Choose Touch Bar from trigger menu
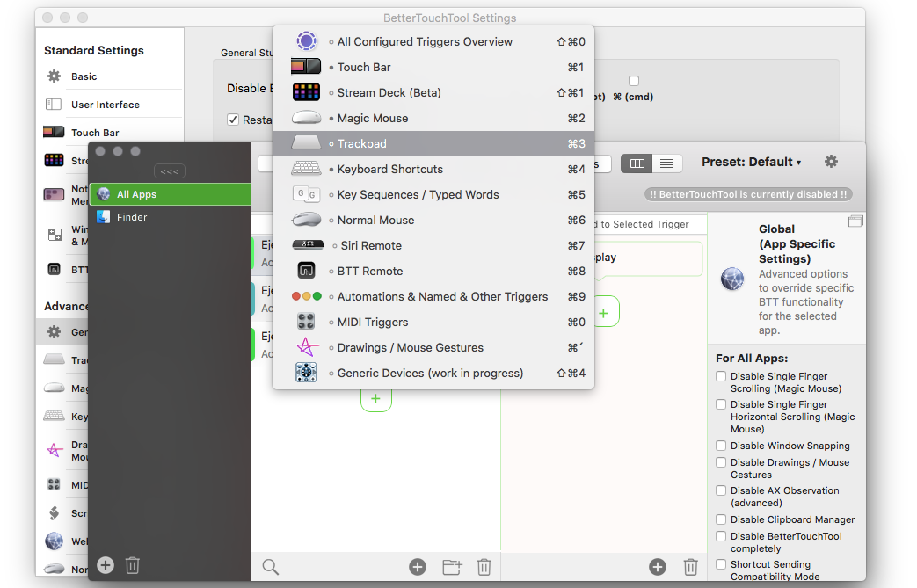The image size is (917, 588). (x=433, y=67)
